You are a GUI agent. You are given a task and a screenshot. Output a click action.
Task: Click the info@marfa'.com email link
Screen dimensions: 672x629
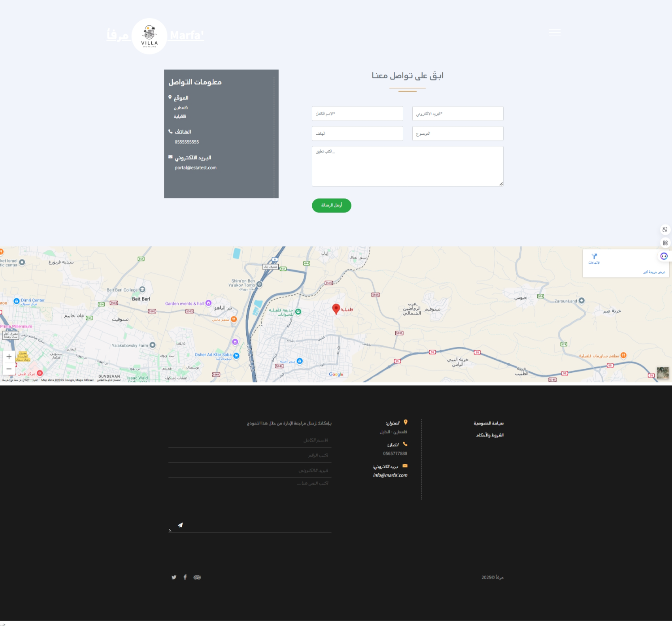(390, 475)
